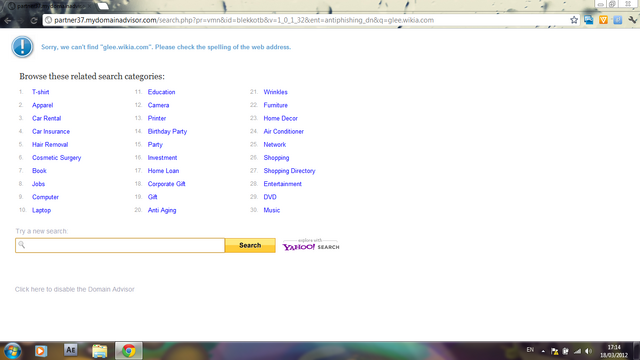Click the Jobs category link
640x360 pixels.
click(x=38, y=184)
